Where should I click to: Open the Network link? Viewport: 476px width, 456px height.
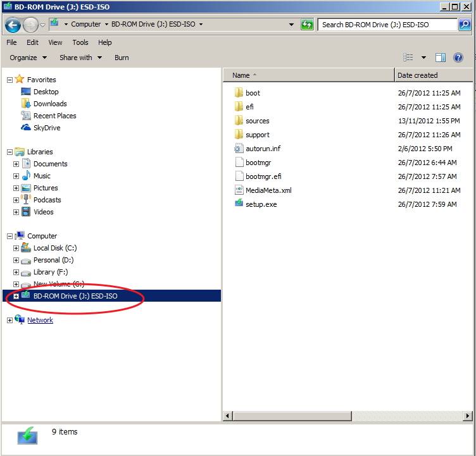coord(40,320)
